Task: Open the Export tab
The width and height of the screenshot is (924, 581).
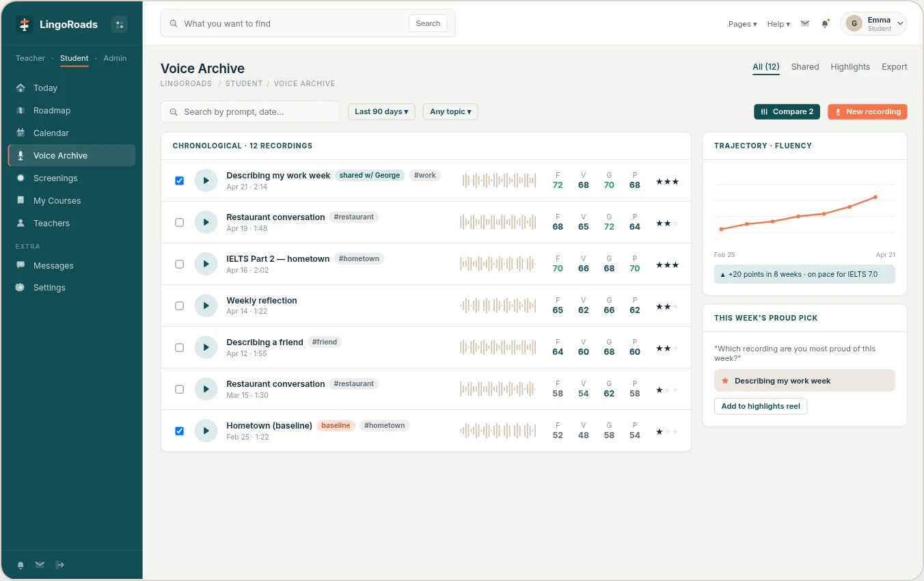Action: (894, 67)
